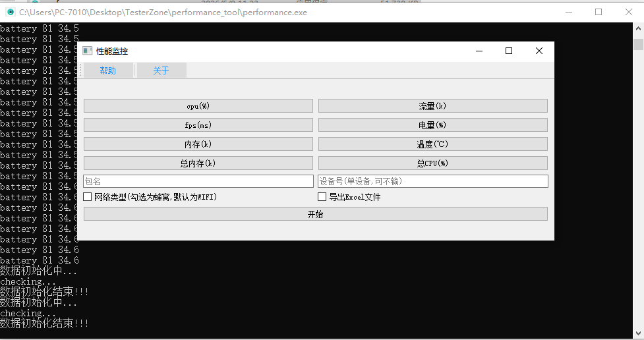The image size is (644, 340).
Task: Click the console vertical scrollbar thumb
Action: pyautogui.click(x=638, y=44)
